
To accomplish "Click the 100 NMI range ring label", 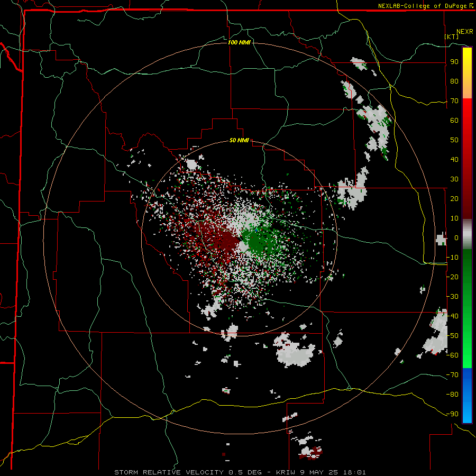I will (239, 42).
